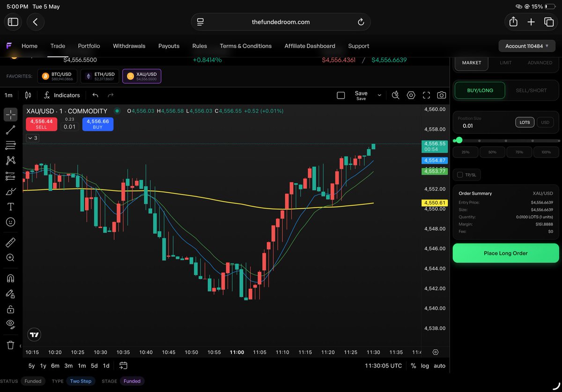The width and height of the screenshot is (562, 392).
Task: Switch position size unit to LOTS
Action: tap(525, 123)
